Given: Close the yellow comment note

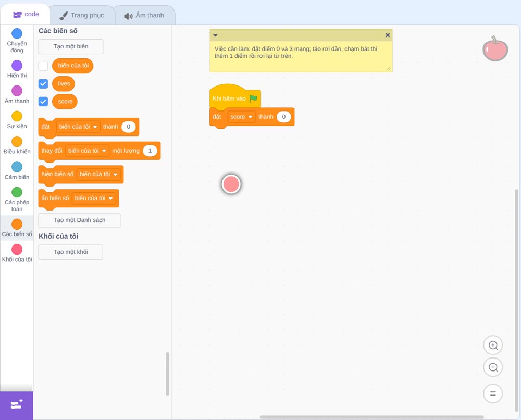Looking at the screenshot, I should (x=388, y=35).
